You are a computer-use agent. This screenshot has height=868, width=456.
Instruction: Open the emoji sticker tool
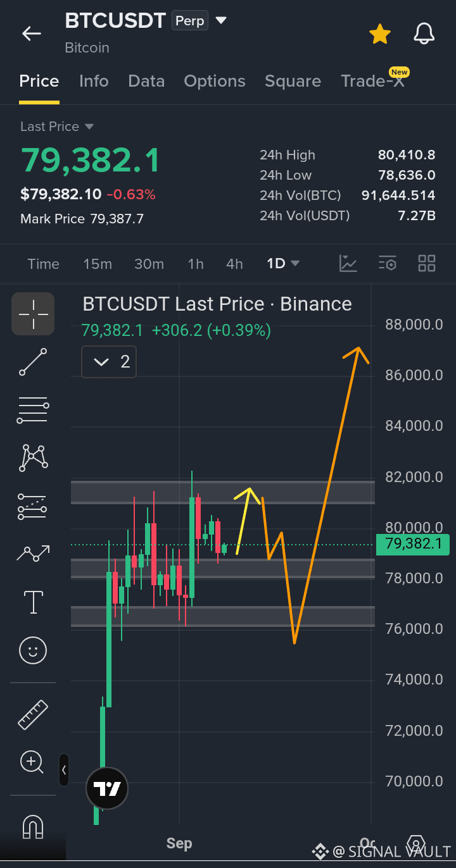(x=33, y=650)
